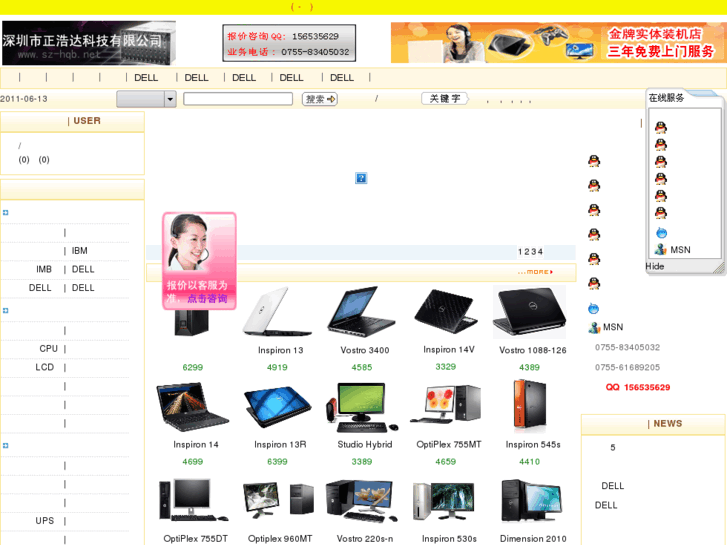
Task: Open the Inspiron 14 laptop image
Action: [192, 407]
